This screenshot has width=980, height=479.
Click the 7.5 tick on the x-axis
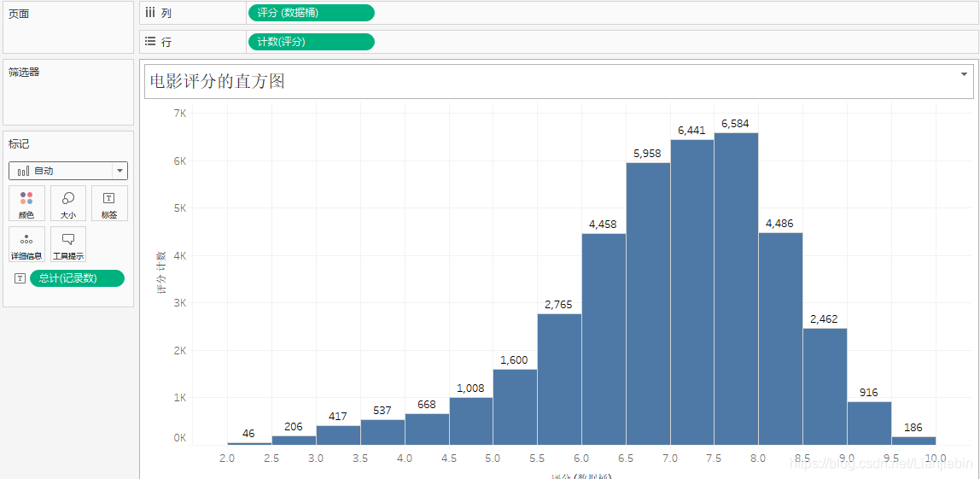click(714, 458)
